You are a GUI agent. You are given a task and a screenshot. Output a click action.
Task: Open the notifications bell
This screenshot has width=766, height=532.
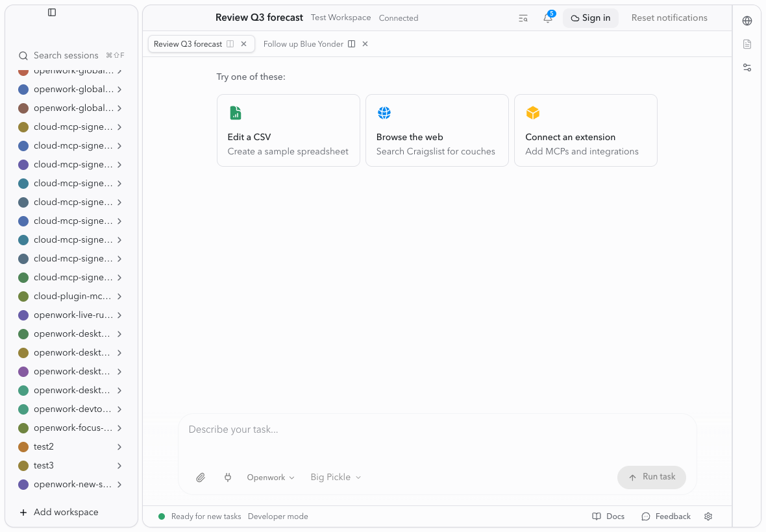pyautogui.click(x=548, y=19)
